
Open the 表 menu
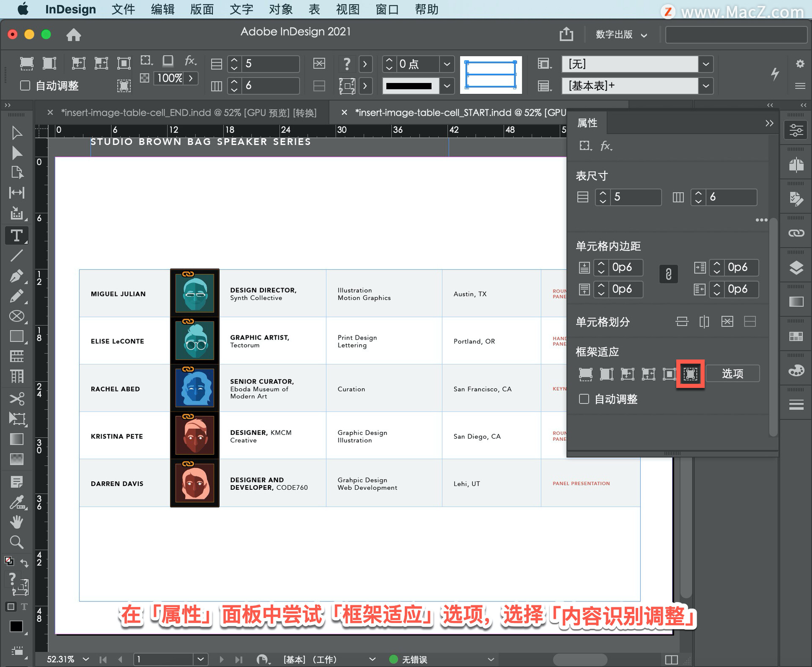coord(314,9)
